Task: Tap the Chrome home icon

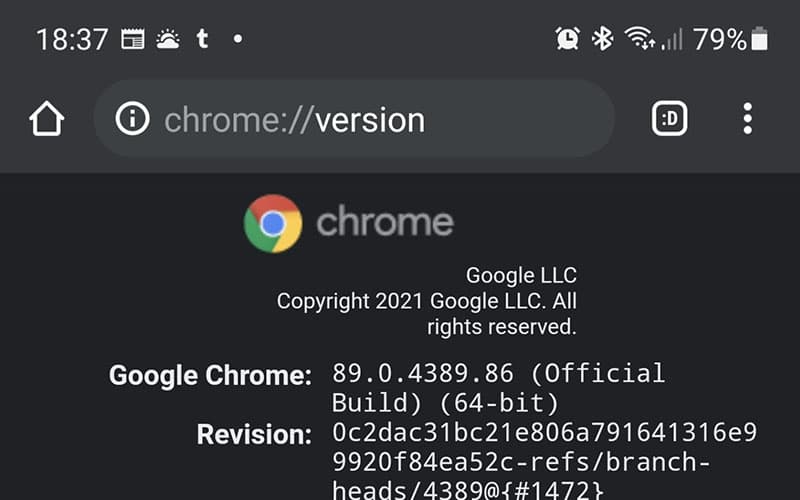Action: pyautogui.click(x=46, y=120)
